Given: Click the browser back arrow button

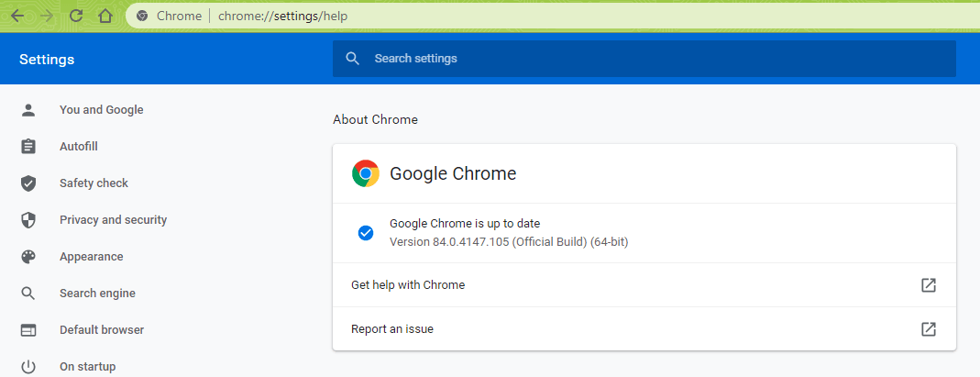Looking at the screenshot, I should tap(17, 16).
